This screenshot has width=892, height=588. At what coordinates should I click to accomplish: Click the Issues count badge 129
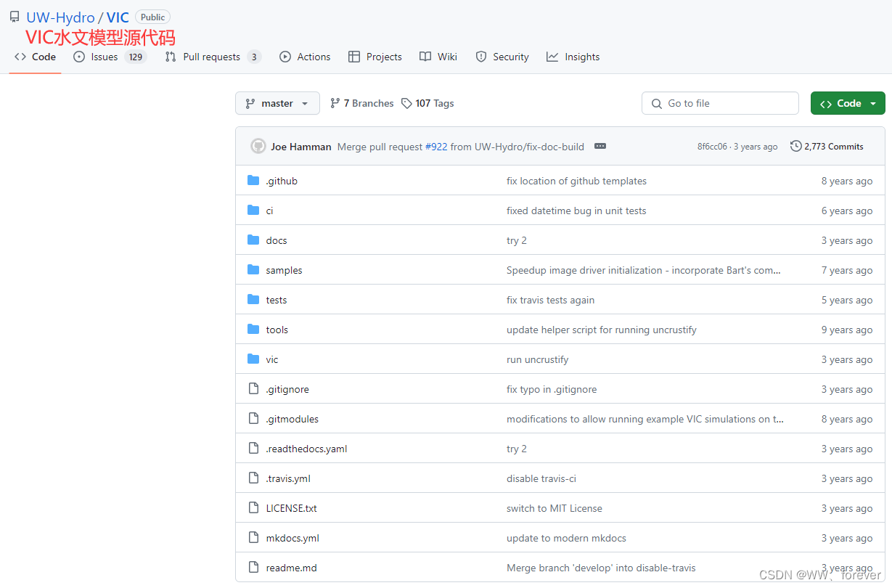(135, 57)
